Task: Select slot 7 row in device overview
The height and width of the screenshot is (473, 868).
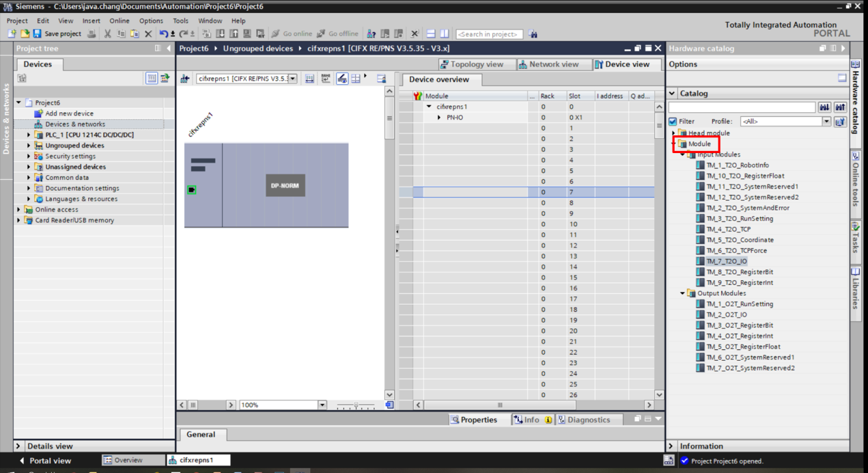Action: click(533, 192)
